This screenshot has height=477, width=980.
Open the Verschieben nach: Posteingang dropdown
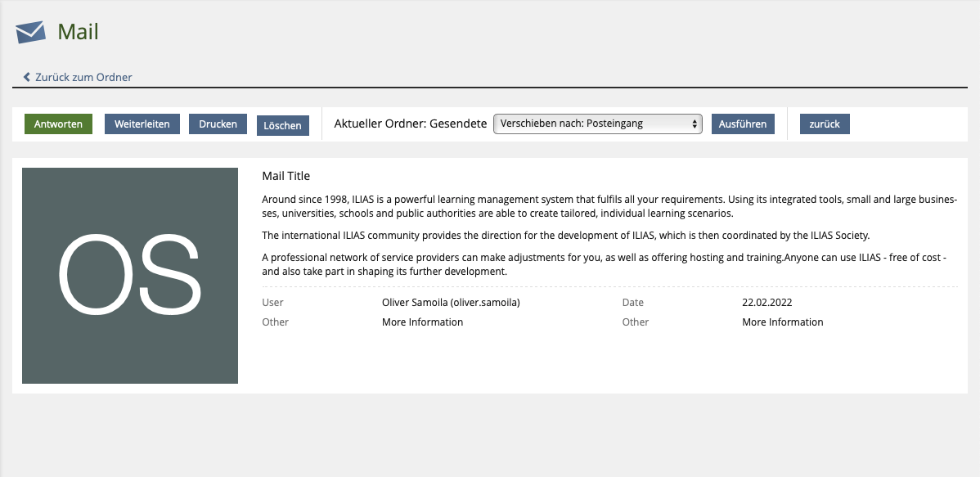pos(597,124)
